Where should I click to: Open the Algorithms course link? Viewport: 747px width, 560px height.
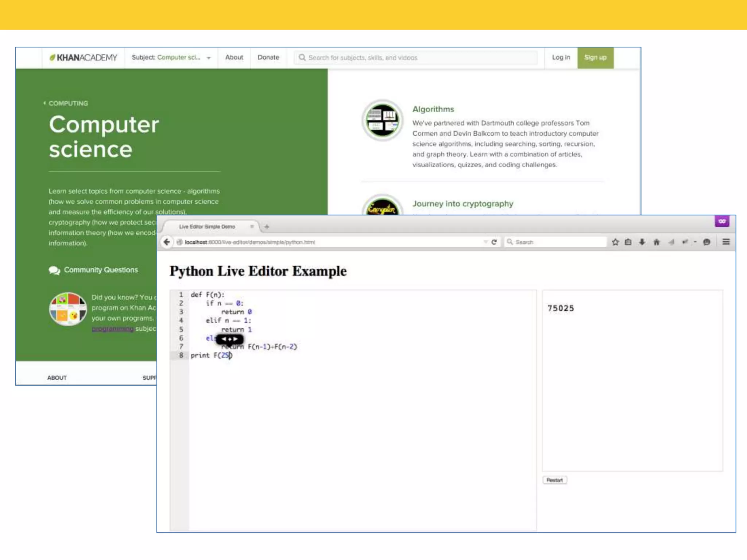coord(433,109)
